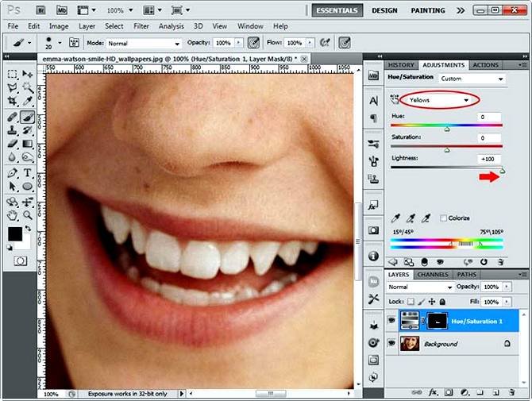The height and width of the screenshot is (401, 532).
Task: Select the Hand tool
Action: coord(12,215)
